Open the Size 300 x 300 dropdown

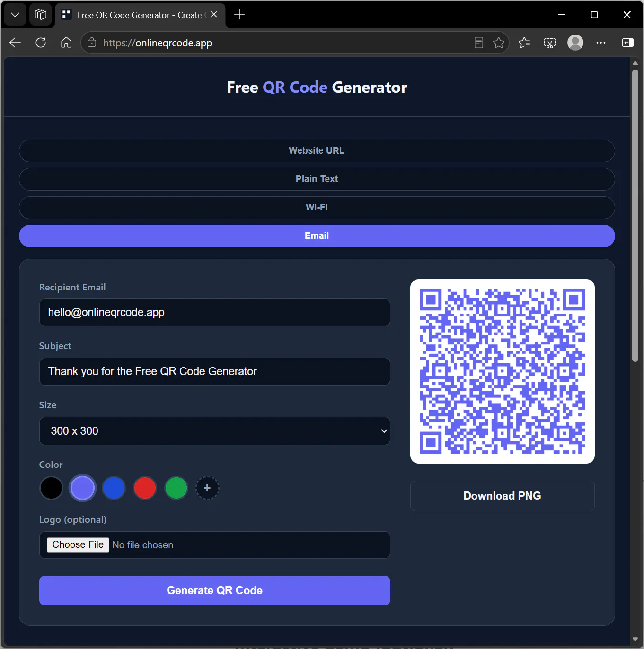click(215, 431)
